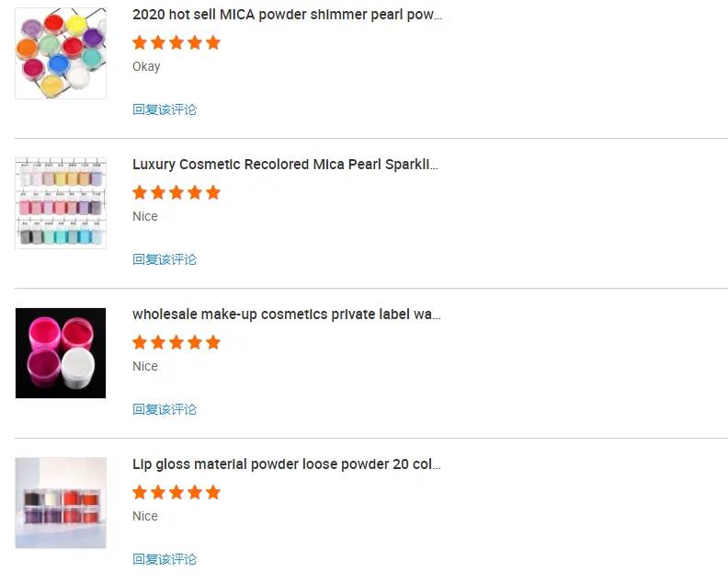Click 回复该评论 under the Luxury Cosmetic review
Viewport: 728px width, 584px height.
tap(165, 259)
